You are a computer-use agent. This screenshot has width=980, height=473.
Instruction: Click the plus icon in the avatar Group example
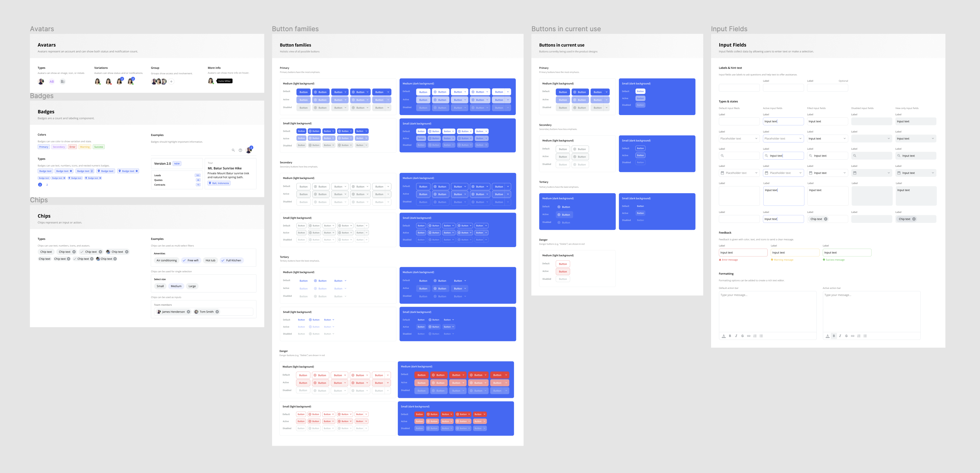[x=171, y=81]
